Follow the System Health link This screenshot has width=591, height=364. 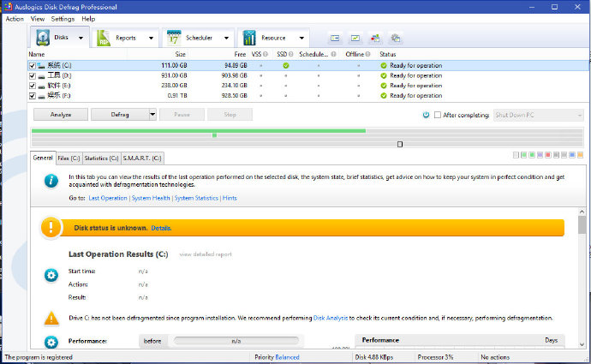[x=151, y=198]
